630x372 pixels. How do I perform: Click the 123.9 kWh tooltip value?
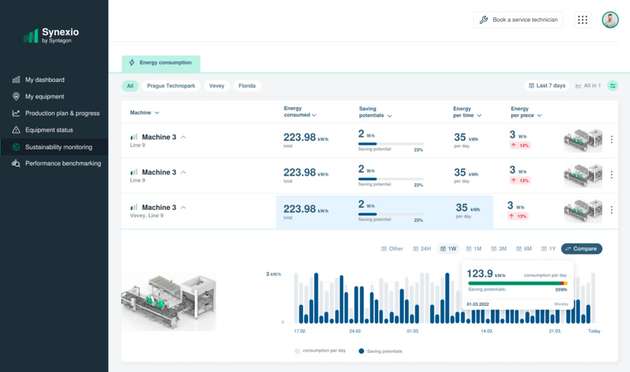(x=486, y=274)
